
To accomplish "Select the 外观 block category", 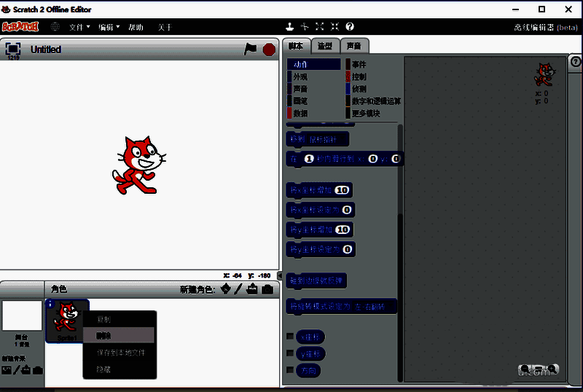I will 300,77.
